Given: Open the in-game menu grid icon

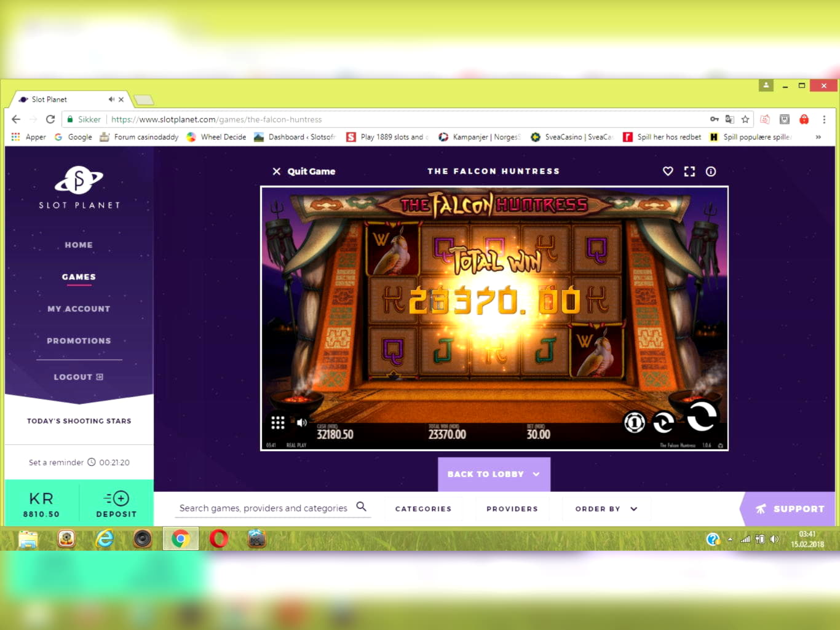Looking at the screenshot, I should pyautogui.click(x=277, y=422).
